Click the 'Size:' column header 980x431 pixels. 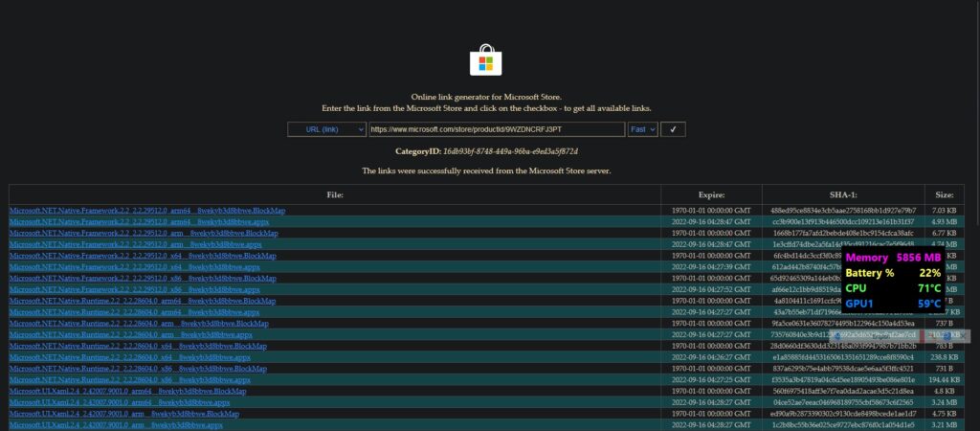(945, 194)
